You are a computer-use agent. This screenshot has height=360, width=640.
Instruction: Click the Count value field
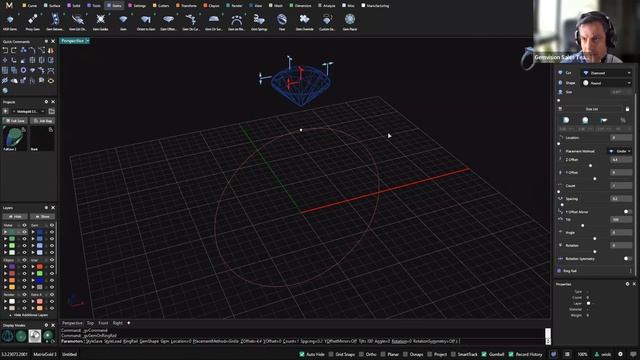click(x=621, y=186)
